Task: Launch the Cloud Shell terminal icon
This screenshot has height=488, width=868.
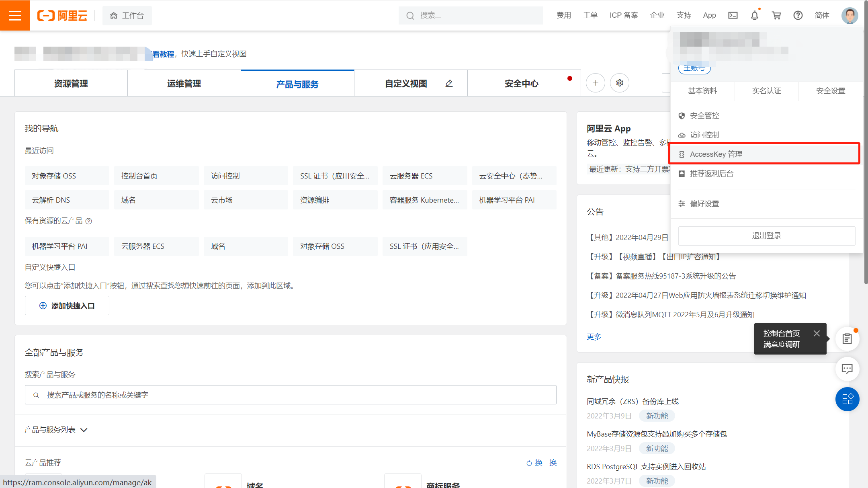Action: (x=733, y=15)
